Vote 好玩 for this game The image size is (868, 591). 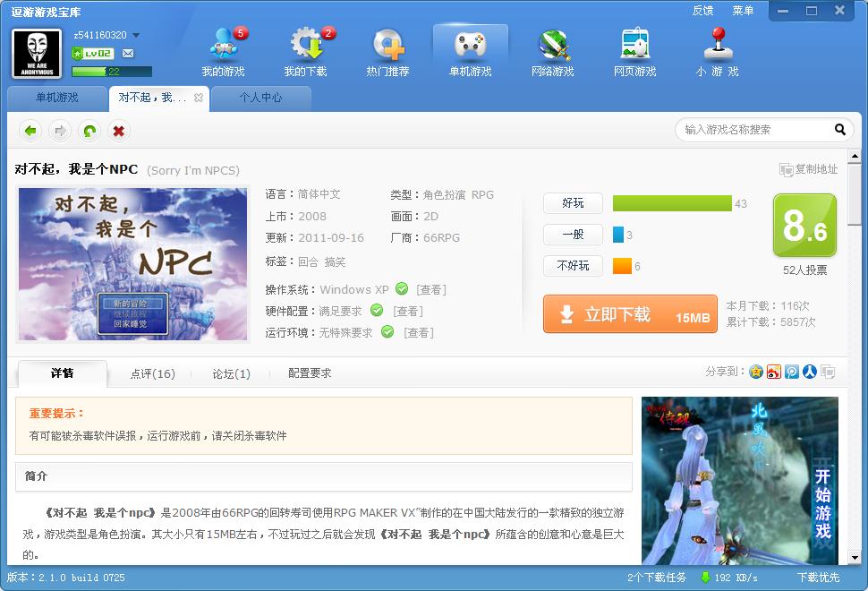(x=573, y=203)
